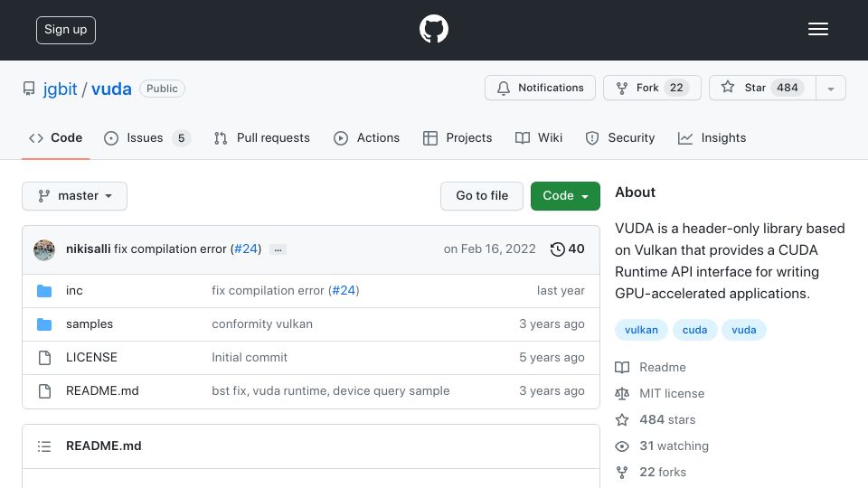Select the vulkan topic tag
868x488 pixels.
click(x=641, y=330)
